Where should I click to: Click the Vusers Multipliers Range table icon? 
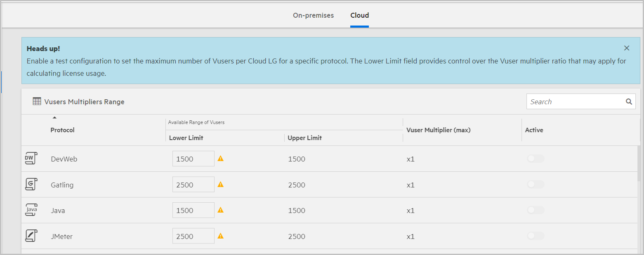37,101
